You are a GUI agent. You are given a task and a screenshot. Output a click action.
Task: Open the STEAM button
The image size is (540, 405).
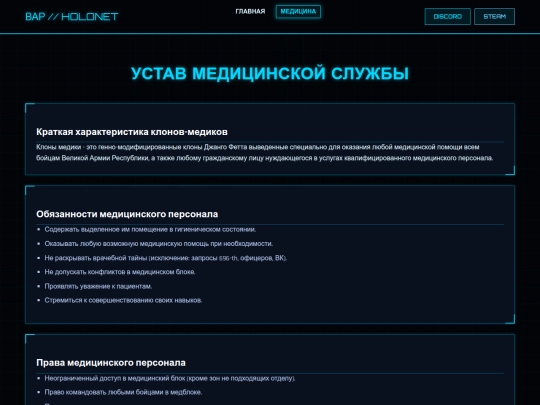click(495, 17)
